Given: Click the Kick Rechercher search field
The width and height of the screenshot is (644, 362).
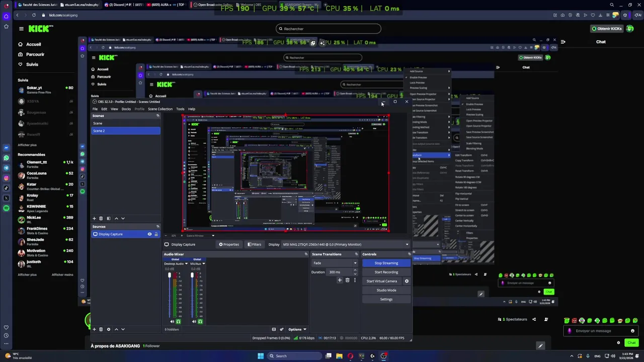Looking at the screenshot, I should point(328,29).
